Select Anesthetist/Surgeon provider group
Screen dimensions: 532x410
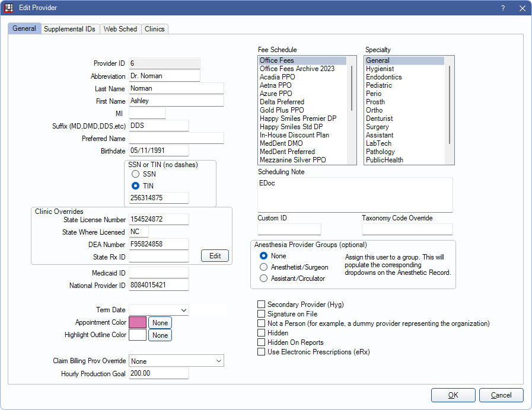[x=264, y=267]
